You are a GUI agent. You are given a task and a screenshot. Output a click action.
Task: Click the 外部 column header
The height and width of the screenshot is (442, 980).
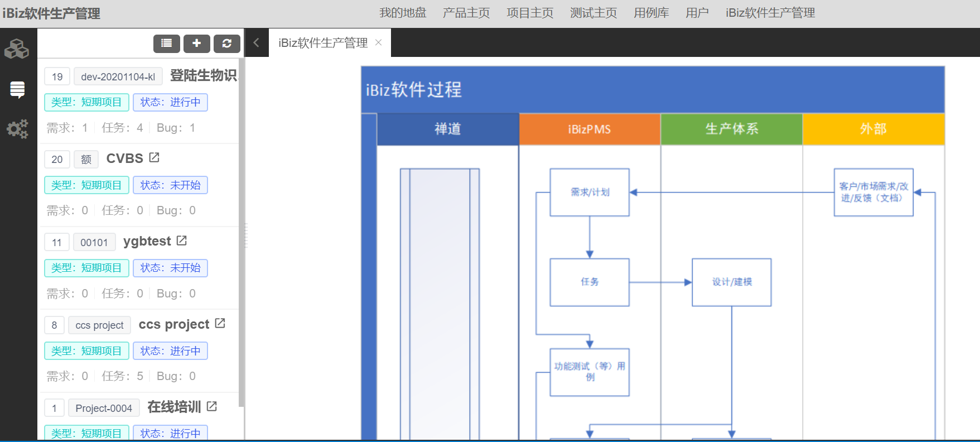coord(873,129)
